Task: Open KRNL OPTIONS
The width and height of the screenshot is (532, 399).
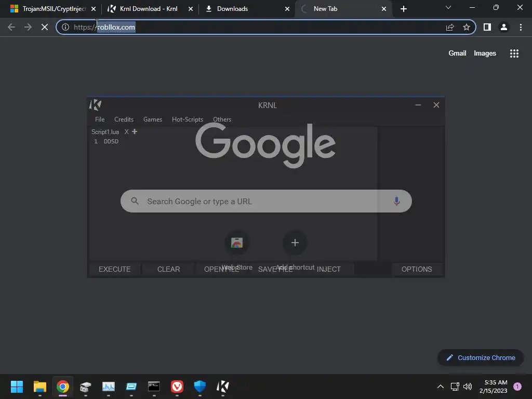Action: point(417,269)
